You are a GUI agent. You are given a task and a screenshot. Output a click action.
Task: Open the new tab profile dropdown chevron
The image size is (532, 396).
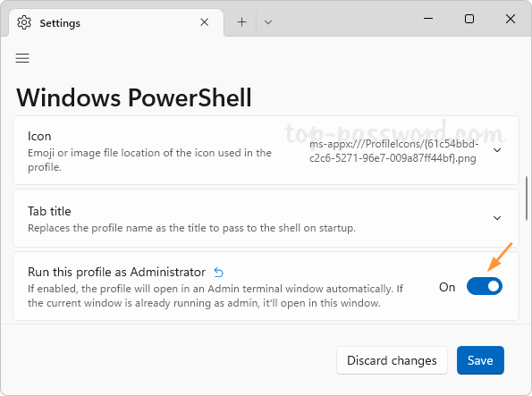tap(268, 22)
